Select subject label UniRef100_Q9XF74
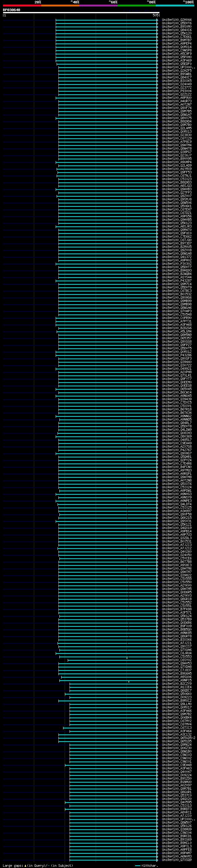This screenshot has height=868, width=197. pyautogui.click(x=177, y=108)
